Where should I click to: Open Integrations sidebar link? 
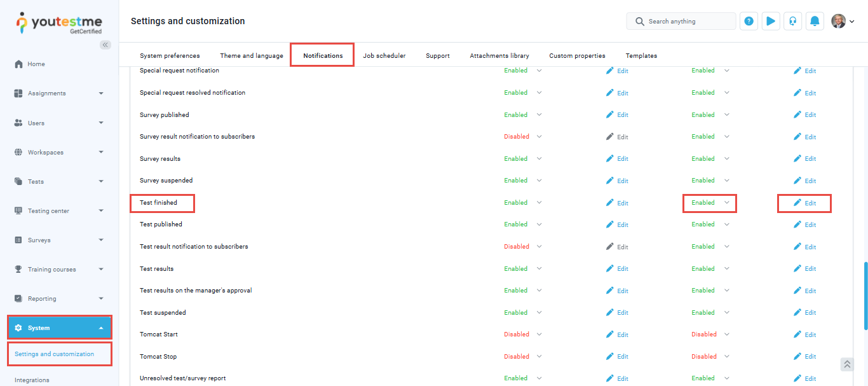point(32,380)
